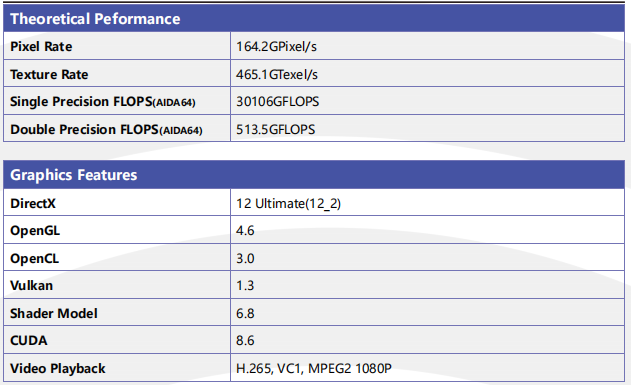
Task: Select Double Precision FLOPS label
Action: [106, 130]
